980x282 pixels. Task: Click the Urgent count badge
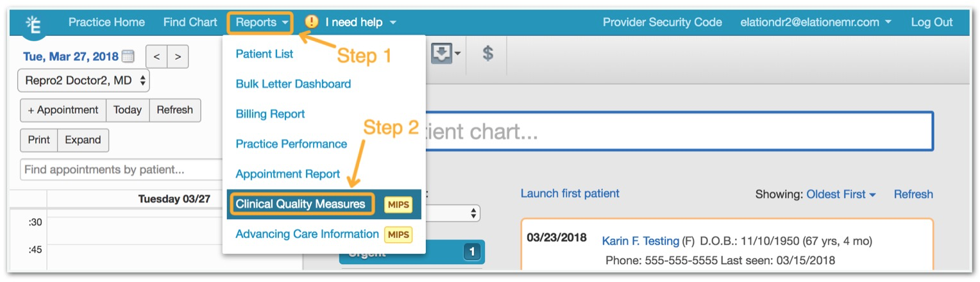(x=472, y=252)
